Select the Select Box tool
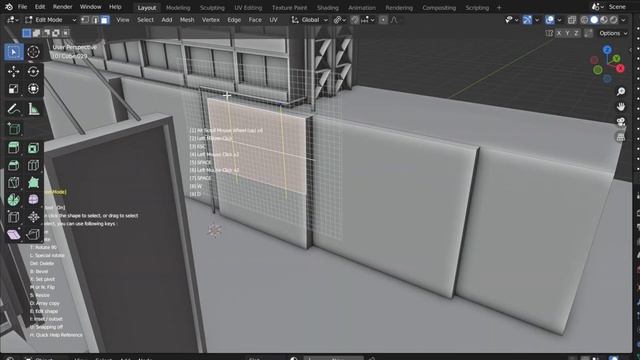The height and width of the screenshot is (360, 640). [14, 52]
